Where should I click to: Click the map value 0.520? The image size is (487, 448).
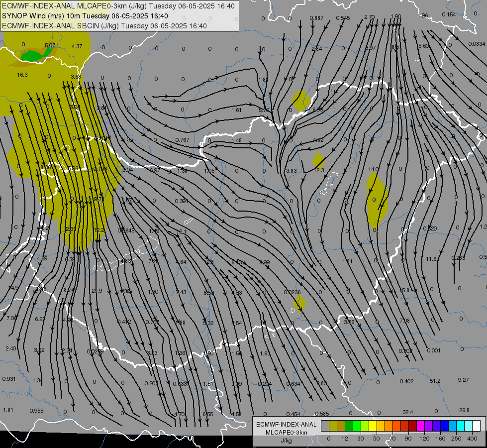(430, 228)
